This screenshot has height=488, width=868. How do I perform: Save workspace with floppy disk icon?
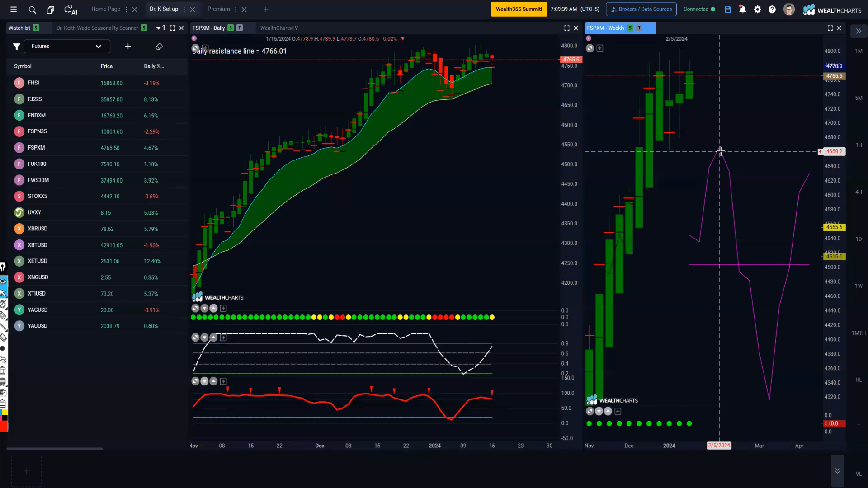tap(728, 9)
